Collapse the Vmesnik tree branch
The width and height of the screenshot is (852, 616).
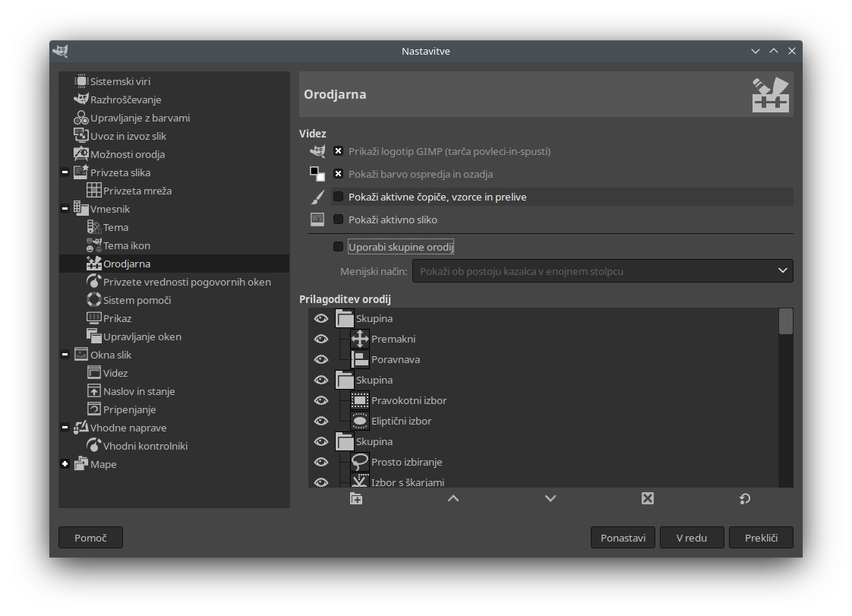point(65,209)
